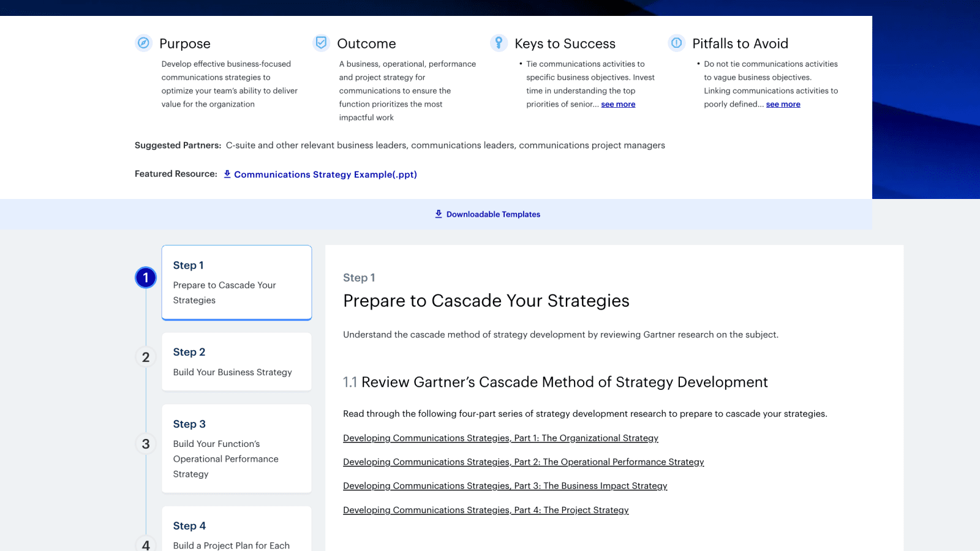Open Part 1: The Organizational Strategy link

pos(500,438)
